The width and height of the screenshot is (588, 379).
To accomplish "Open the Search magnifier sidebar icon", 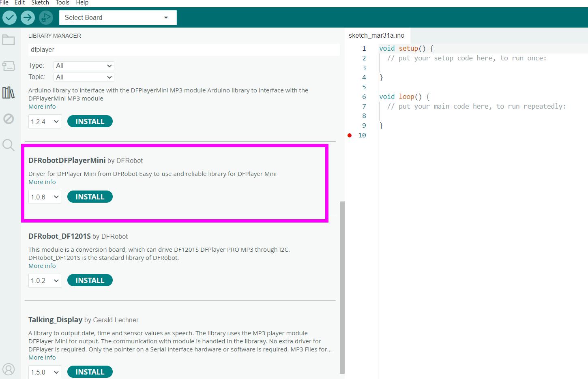I will pyautogui.click(x=9, y=145).
